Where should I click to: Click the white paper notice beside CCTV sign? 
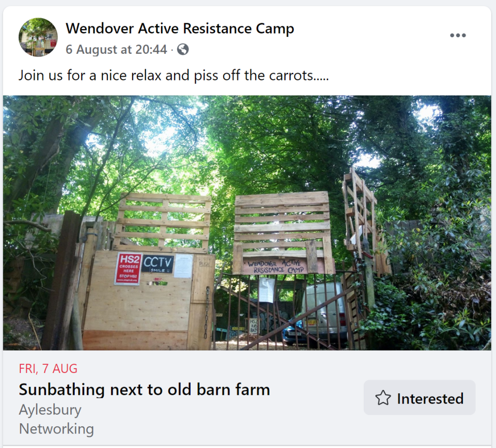pos(183,266)
